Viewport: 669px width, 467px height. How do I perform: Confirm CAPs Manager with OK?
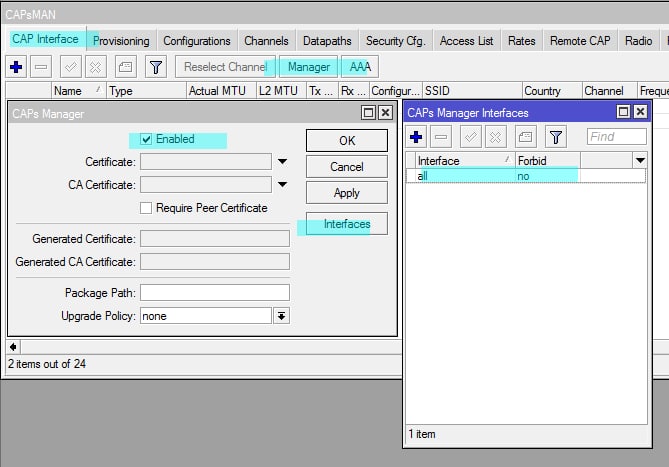[x=347, y=141]
